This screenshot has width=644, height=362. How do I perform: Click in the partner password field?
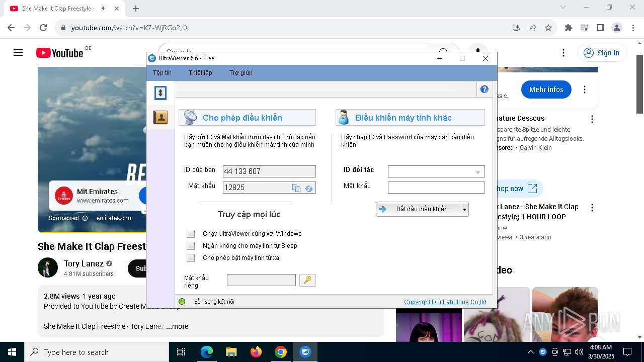click(436, 188)
